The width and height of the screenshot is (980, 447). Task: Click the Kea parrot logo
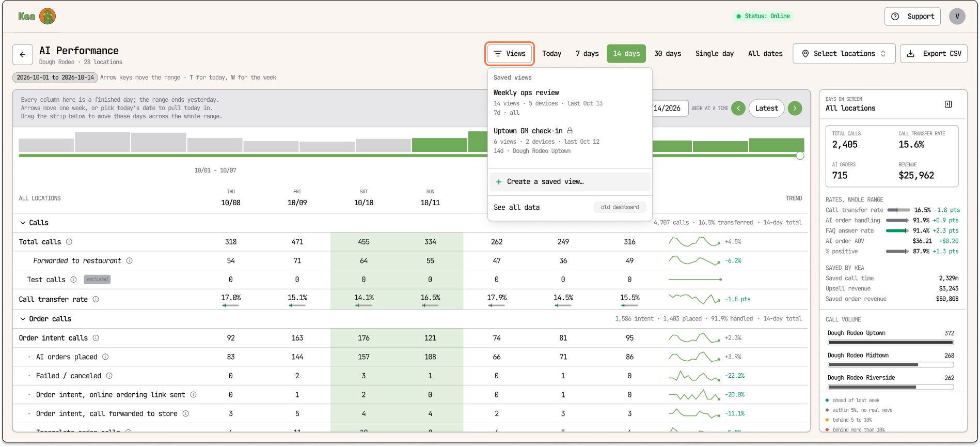(x=48, y=17)
